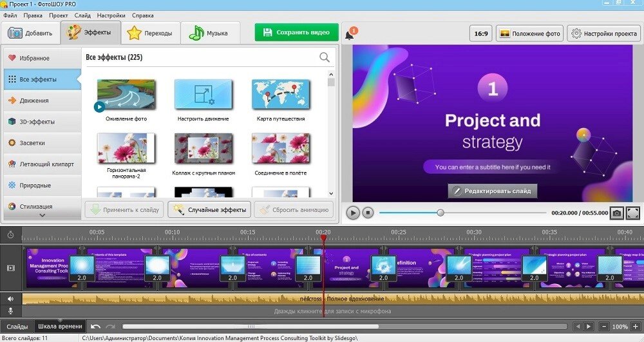Click the 00:05 mark on the time ruler
The width and height of the screenshot is (644, 342).
(x=97, y=233)
